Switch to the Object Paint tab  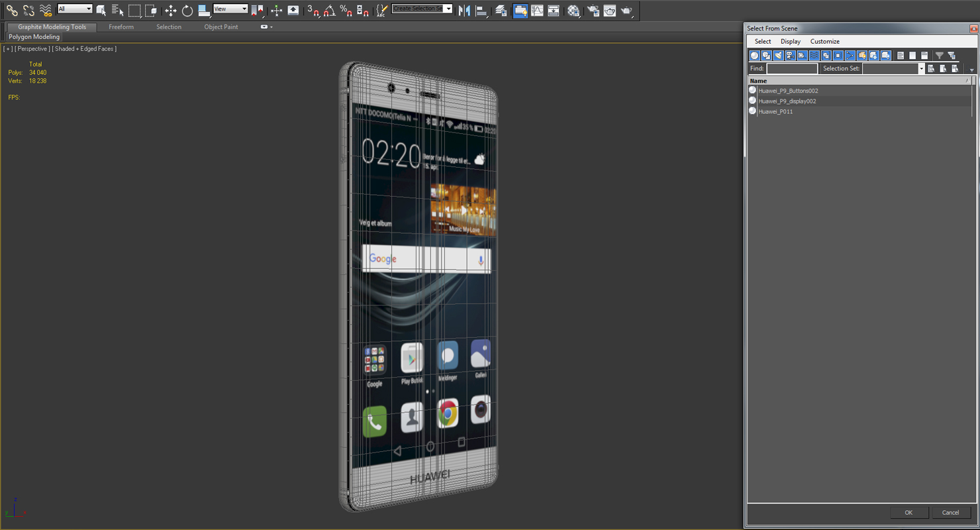tap(221, 27)
